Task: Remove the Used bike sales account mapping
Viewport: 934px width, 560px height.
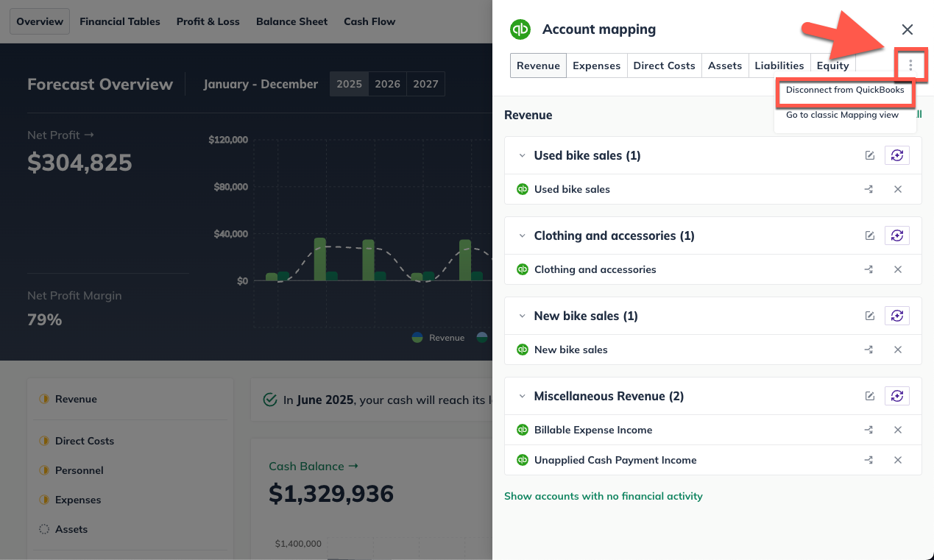Action: (897, 189)
